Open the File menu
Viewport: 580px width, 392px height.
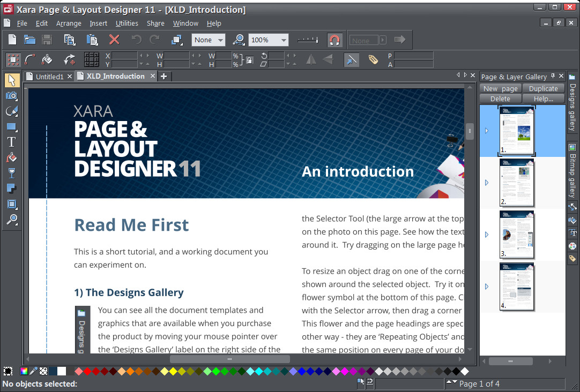coord(22,23)
